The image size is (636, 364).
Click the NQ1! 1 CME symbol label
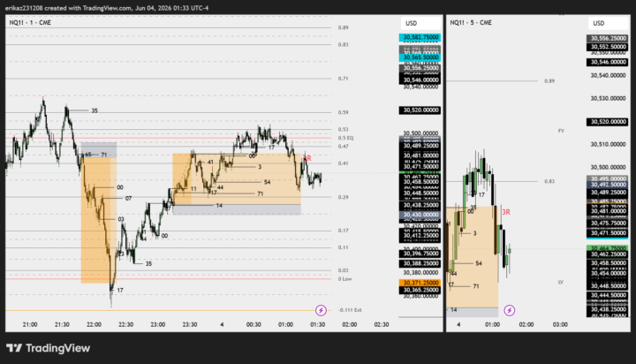click(x=30, y=23)
